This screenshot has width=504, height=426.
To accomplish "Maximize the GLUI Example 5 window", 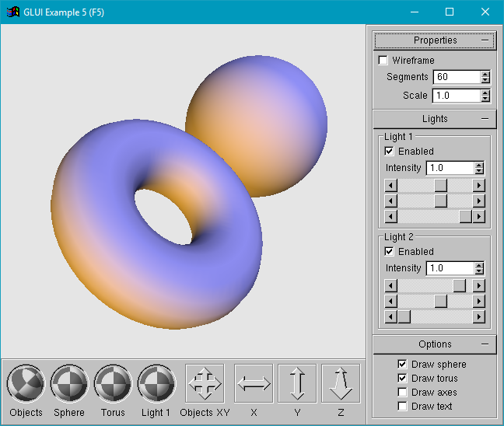I will tap(450, 12).
